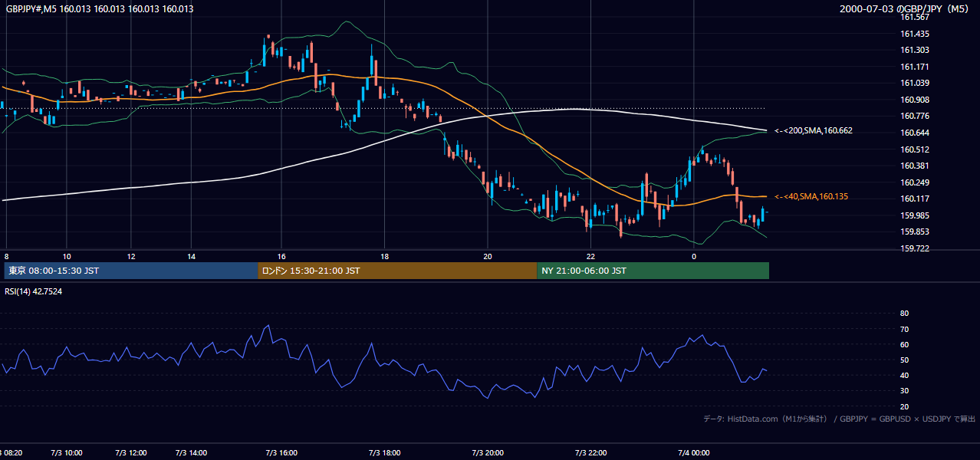
Task: Click hour label 14 under price chart
Action: pyautogui.click(x=191, y=257)
